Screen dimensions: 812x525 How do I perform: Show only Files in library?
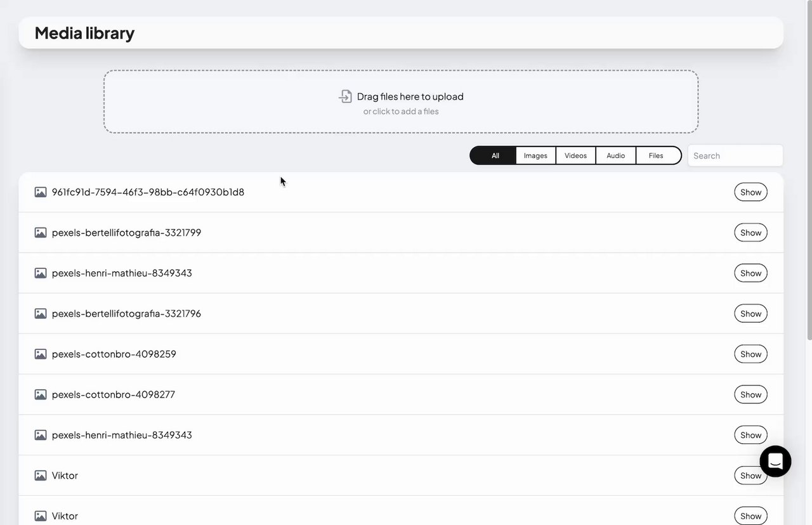click(x=656, y=155)
